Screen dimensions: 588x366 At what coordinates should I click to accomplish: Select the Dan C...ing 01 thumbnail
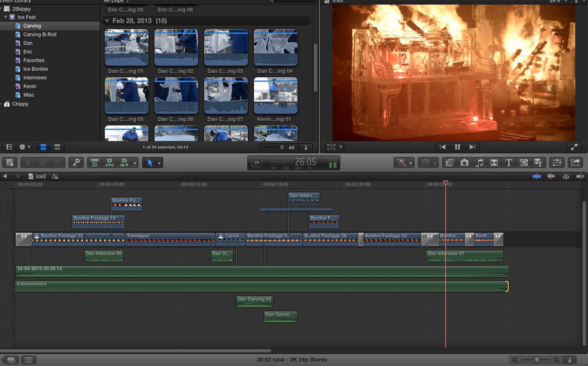(x=127, y=48)
